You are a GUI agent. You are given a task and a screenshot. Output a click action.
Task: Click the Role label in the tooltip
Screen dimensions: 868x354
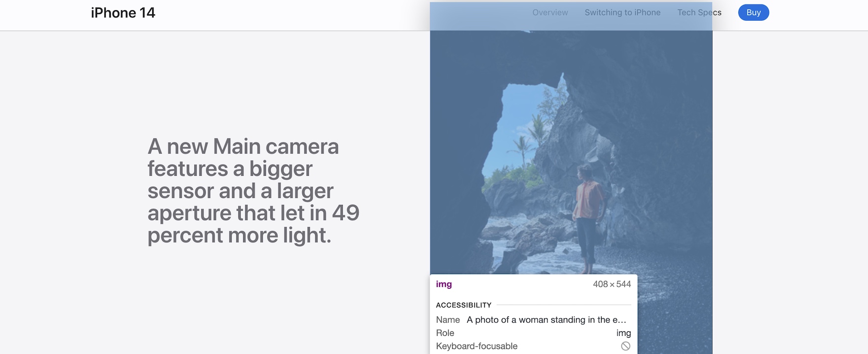pyautogui.click(x=445, y=333)
